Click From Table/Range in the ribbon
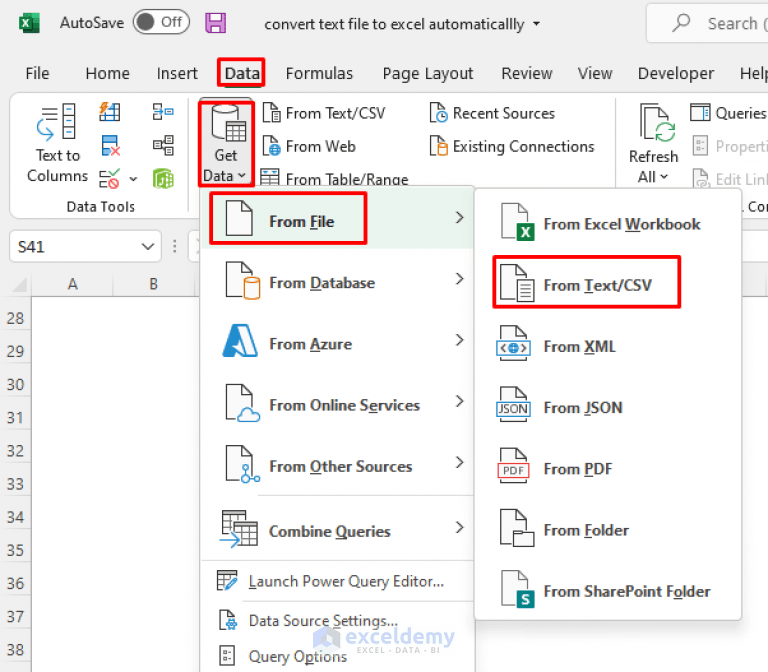The image size is (768, 672). [335, 178]
